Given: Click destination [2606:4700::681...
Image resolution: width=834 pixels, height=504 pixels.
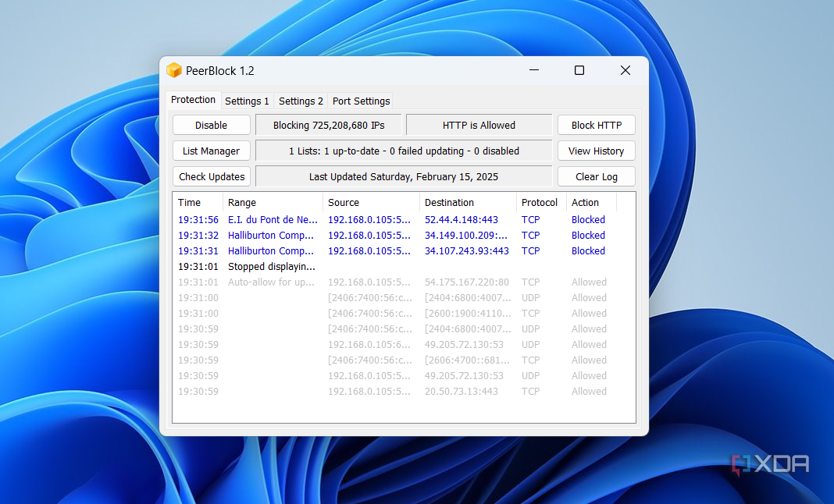Looking at the screenshot, I should (467, 360).
